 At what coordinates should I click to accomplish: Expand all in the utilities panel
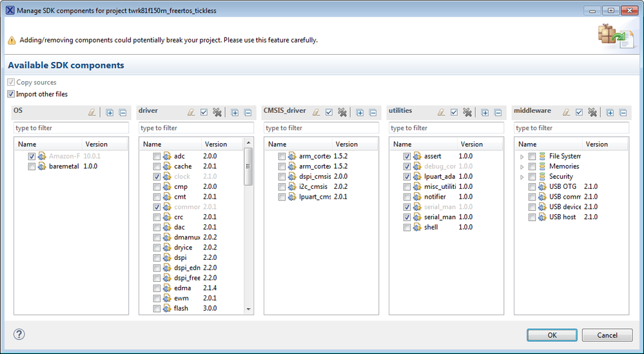(485, 112)
